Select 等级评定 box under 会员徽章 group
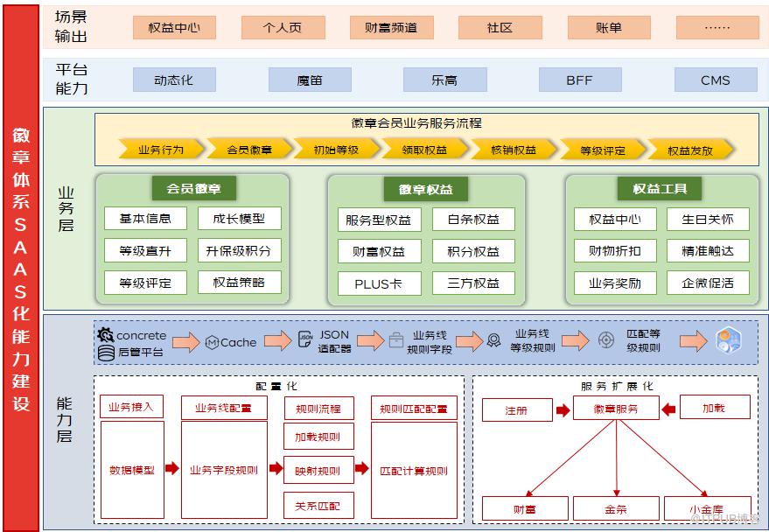Image resolution: width=769 pixels, height=532 pixels. click(x=145, y=283)
